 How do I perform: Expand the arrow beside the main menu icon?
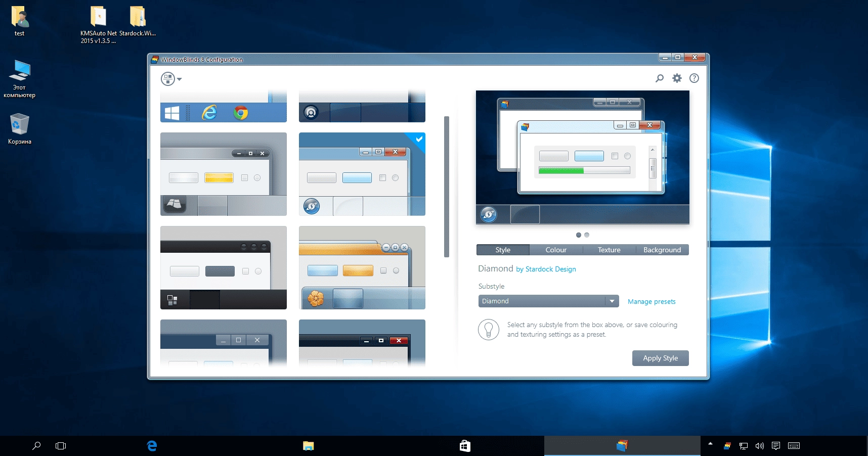coord(179,79)
